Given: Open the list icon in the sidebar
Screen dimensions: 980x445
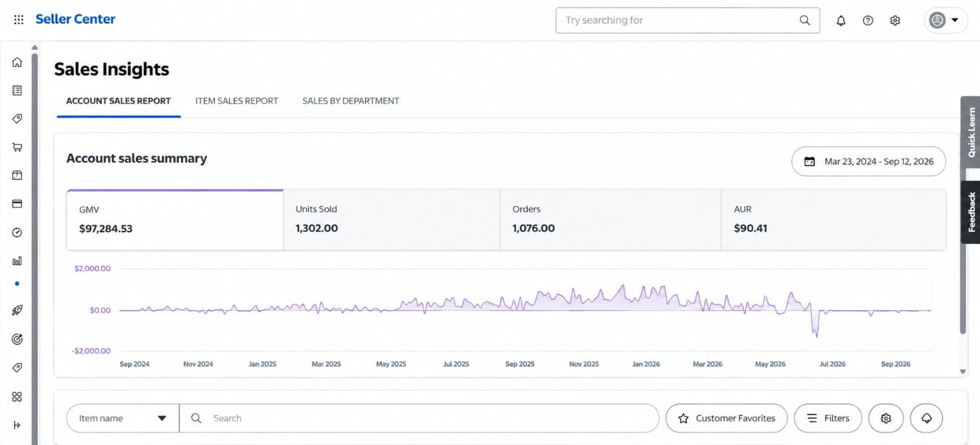Looking at the screenshot, I should click(x=17, y=90).
